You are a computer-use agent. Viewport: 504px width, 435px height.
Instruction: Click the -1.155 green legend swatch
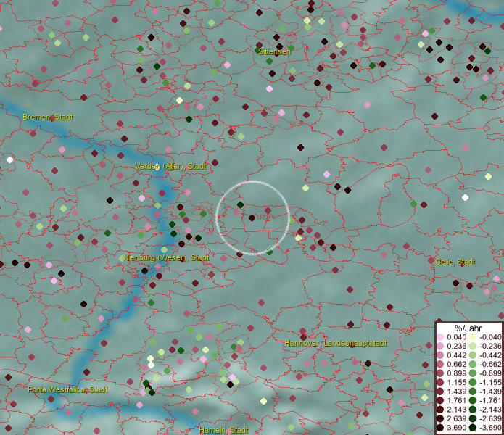[472, 383]
